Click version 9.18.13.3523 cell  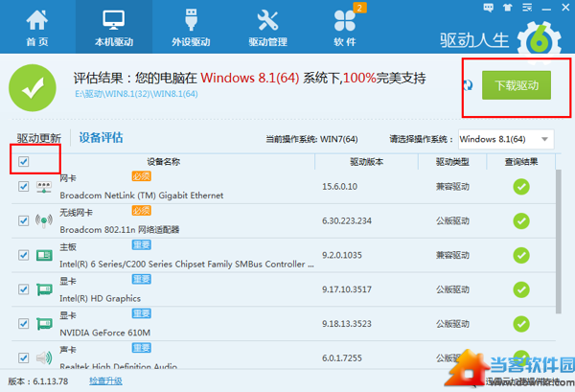coord(347,324)
